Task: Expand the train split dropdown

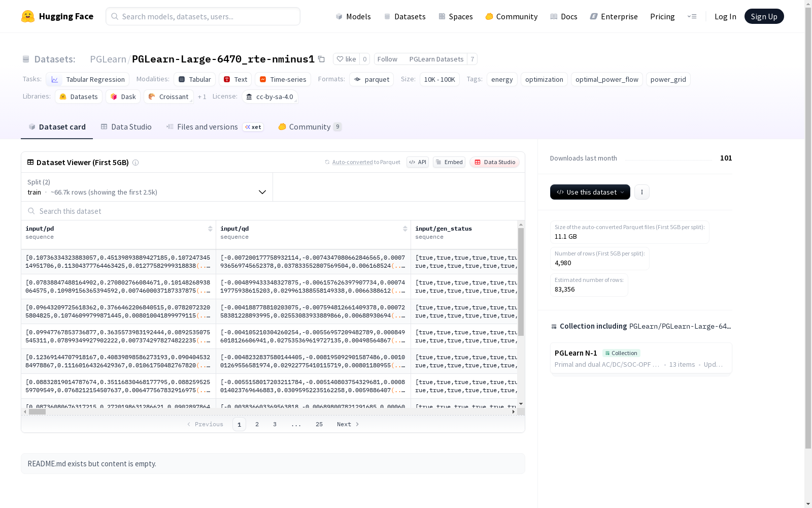Action: tap(147, 187)
